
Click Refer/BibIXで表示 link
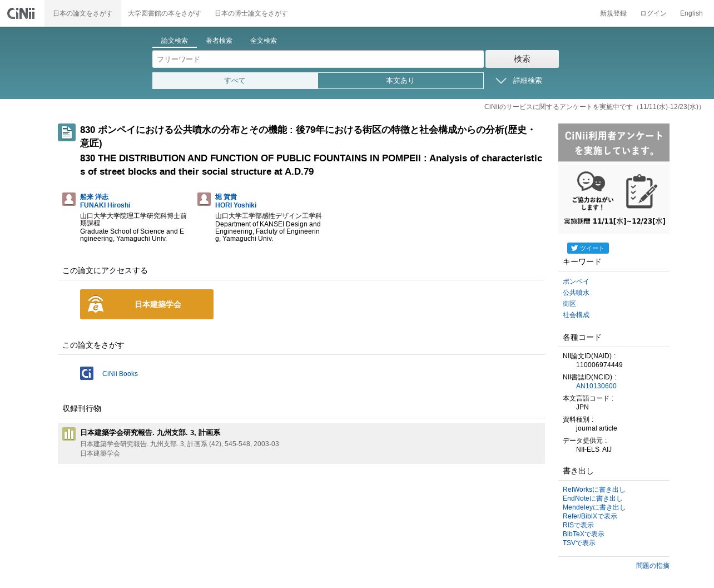[x=590, y=516]
